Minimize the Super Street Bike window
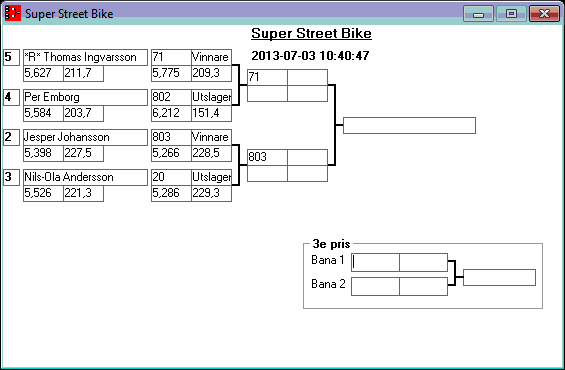 pyautogui.click(x=478, y=14)
